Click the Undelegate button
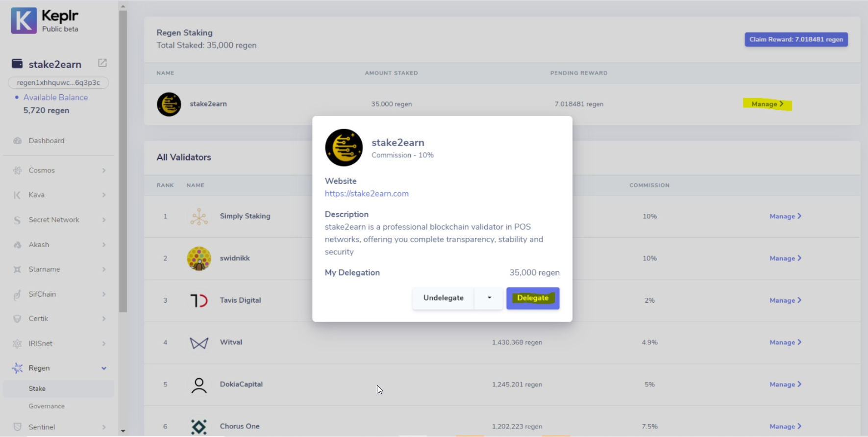This screenshot has width=868, height=437. (443, 298)
